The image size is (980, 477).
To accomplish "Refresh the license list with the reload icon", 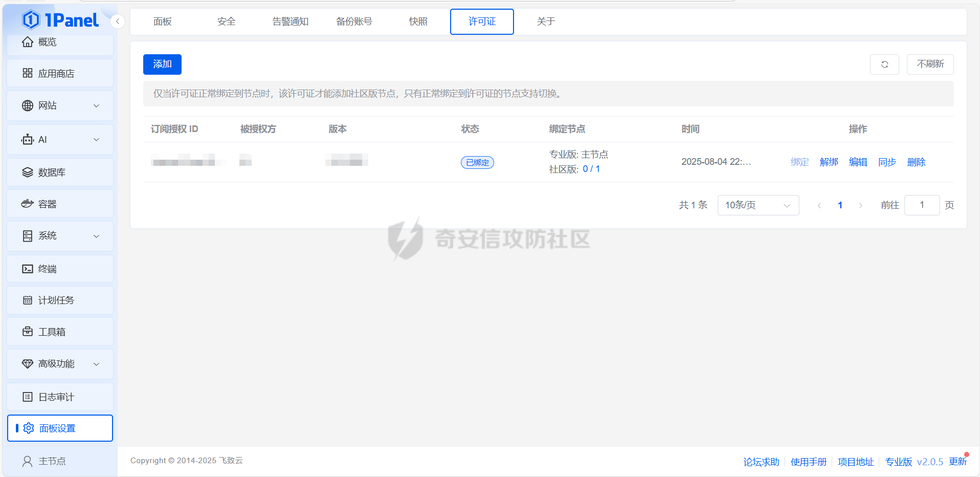I will tap(884, 64).
